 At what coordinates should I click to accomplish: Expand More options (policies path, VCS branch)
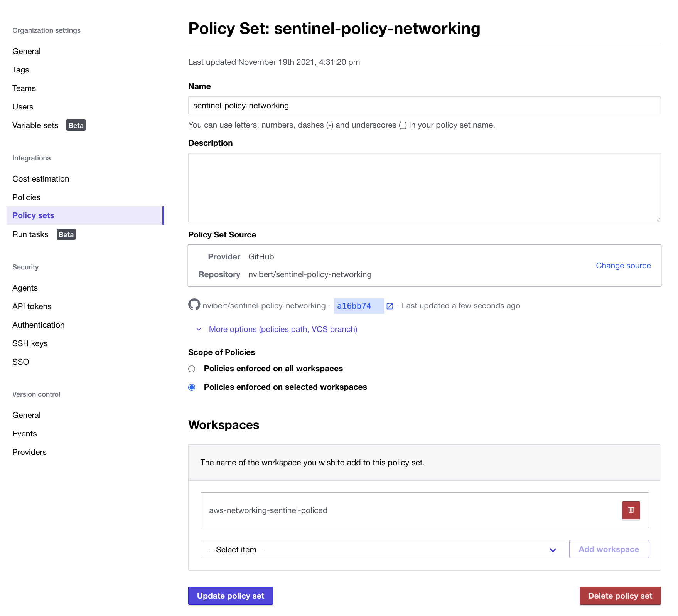283,329
